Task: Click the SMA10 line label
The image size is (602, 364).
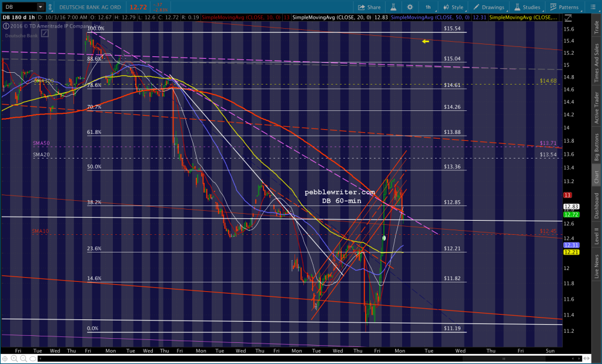Action: (x=41, y=231)
